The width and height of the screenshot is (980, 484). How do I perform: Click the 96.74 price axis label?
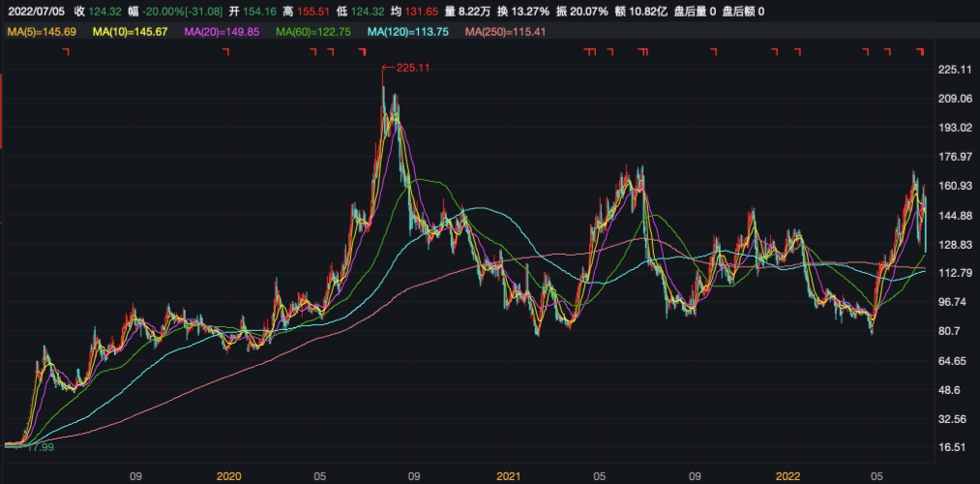951,302
